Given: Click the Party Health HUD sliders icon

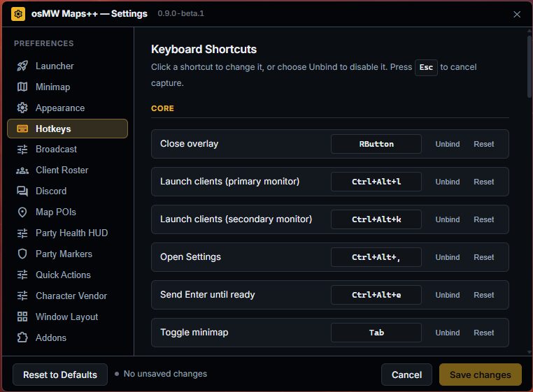Looking at the screenshot, I should [22, 233].
